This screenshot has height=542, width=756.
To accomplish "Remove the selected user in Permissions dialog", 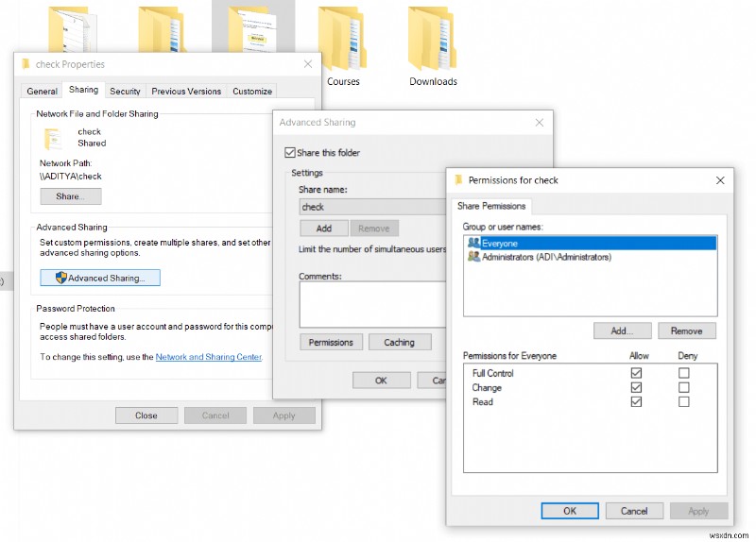I will 687,331.
